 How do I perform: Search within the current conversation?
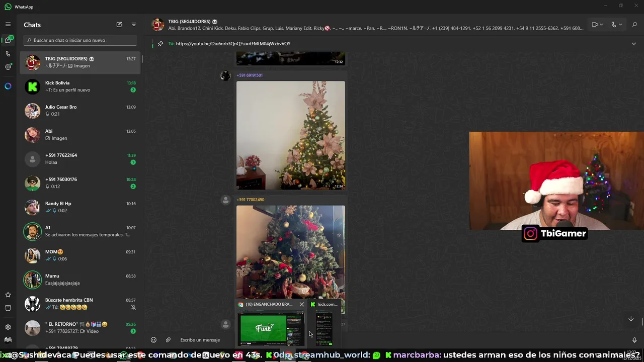pyautogui.click(x=634, y=24)
